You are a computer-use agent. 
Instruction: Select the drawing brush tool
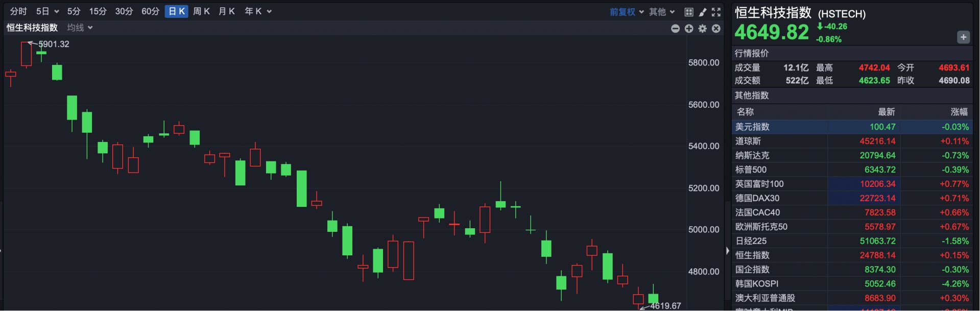coord(703,12)
